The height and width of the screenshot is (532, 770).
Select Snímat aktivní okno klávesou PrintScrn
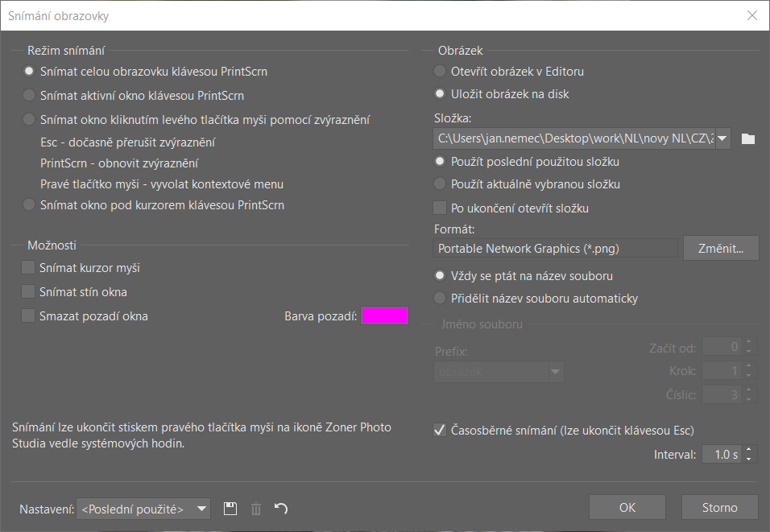pos(30,96)
